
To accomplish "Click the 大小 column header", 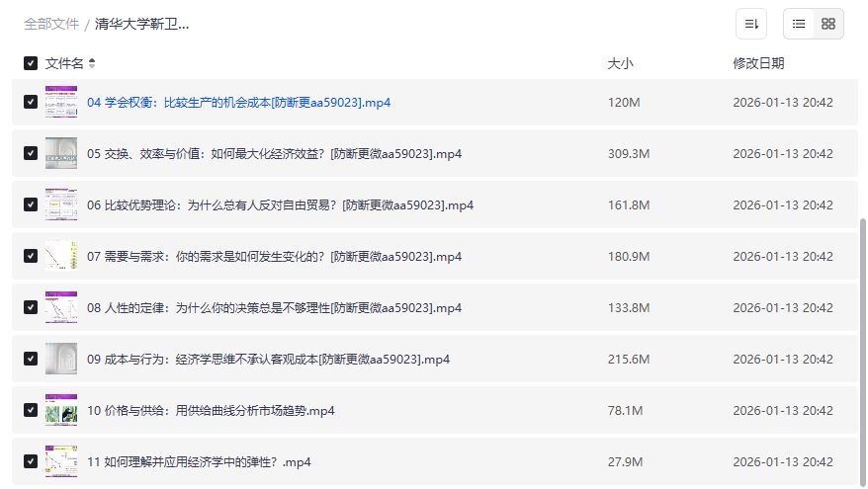I will (x=620, y=63).
